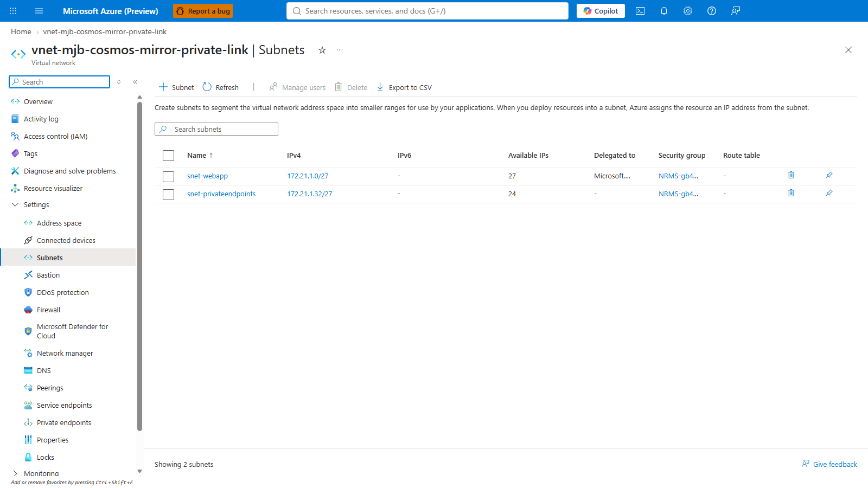Toggle the select-all subnets checkbox
The height and width of the screenshot is (488, 868).
(x=169, y=156)
